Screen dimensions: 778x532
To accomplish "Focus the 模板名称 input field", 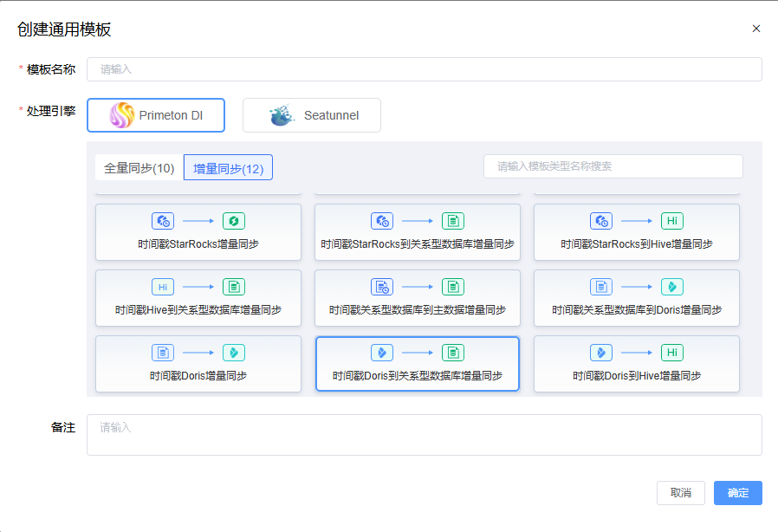I will point(424,69).
